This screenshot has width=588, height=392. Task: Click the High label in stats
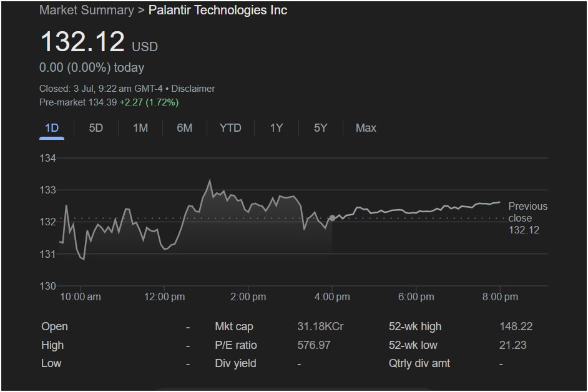pos(52,345)
